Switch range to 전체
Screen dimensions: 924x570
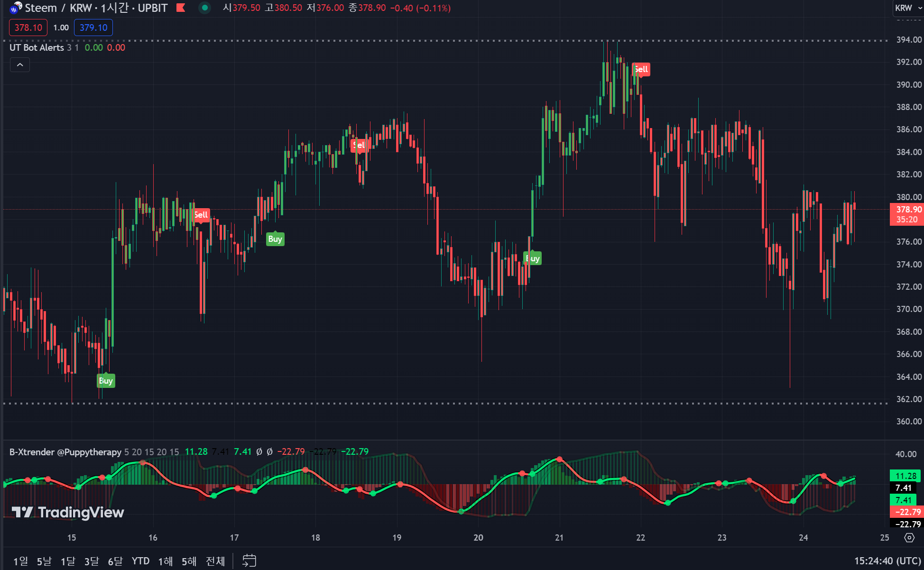[x=215, y=561]
